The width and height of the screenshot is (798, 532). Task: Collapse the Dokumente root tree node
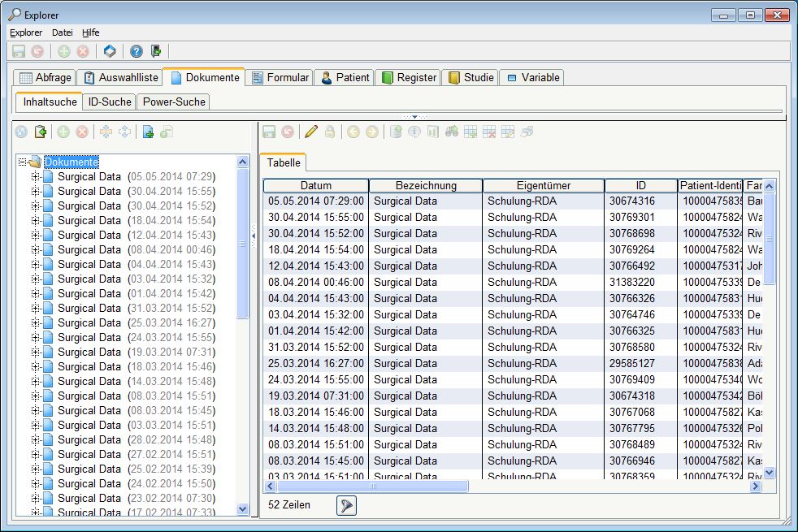click(x=22, y=162)
